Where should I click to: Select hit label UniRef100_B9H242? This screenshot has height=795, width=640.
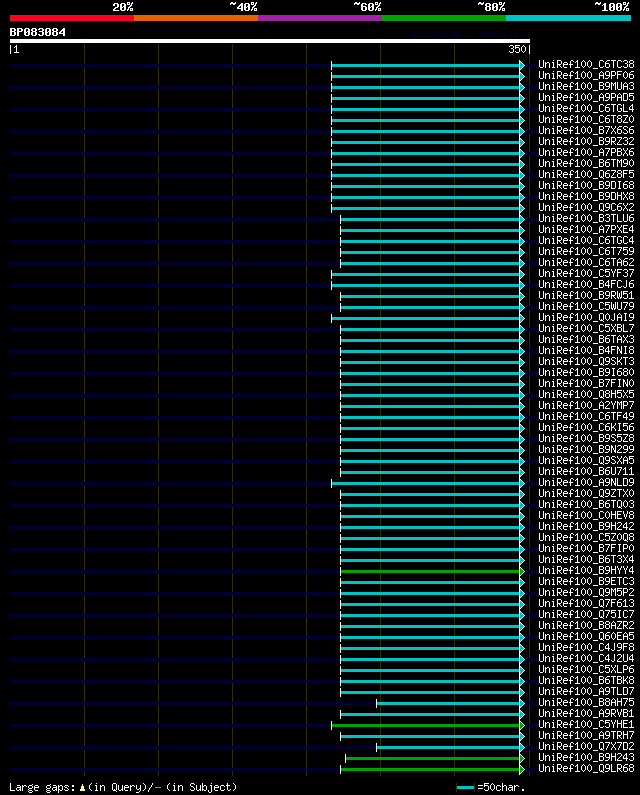[x=586, y=526]
